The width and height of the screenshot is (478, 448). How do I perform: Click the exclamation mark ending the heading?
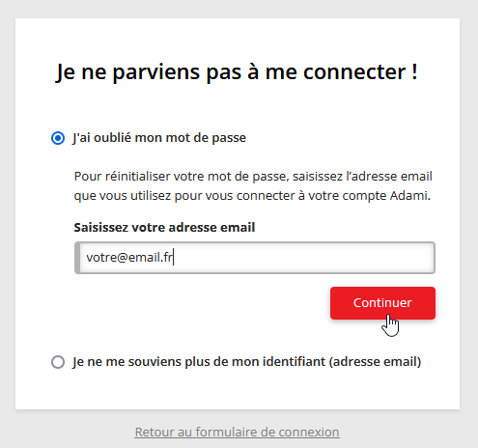(x=414, y=71)
